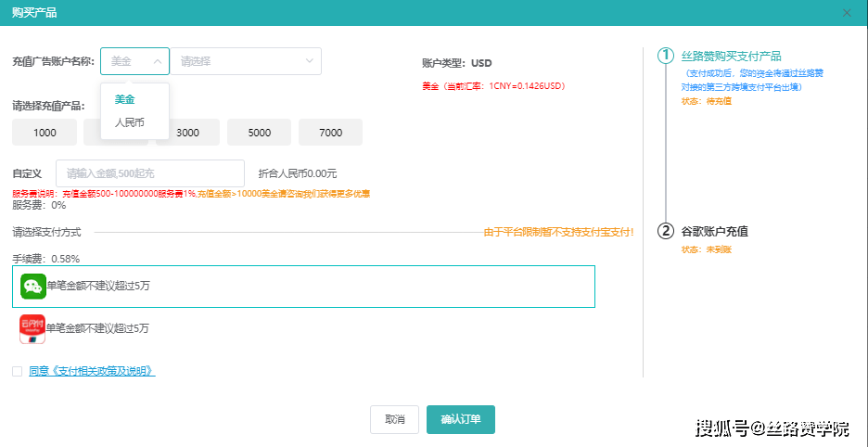This screenshot has height=447, width=868.
Task: Click the UnionPay cloud payment icon
Action: (32, 328)
